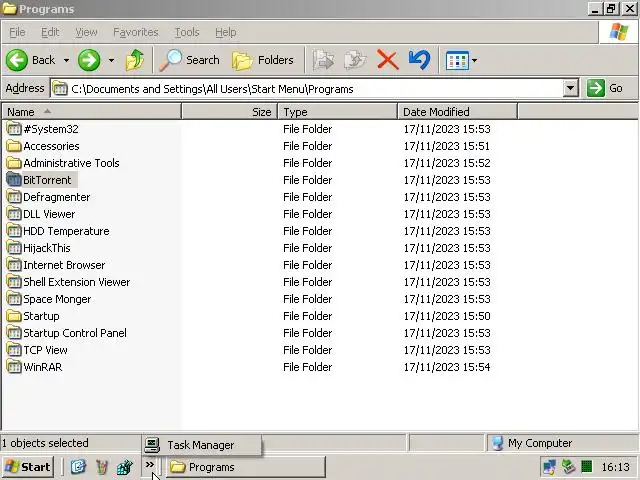Image resolution: width=640 pixels, height=480 pixels.
Task: Click the 17/11/2023 15:54 date cell
Action: [447, 367]
